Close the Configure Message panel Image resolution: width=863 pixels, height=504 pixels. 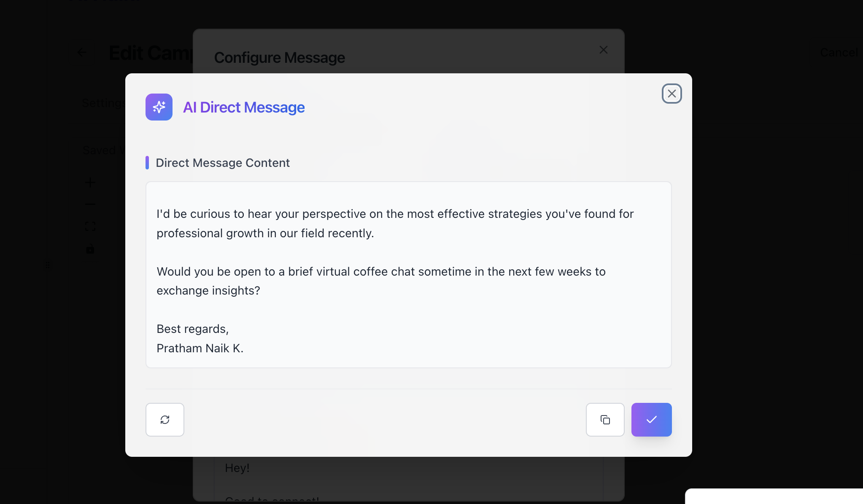603,50
